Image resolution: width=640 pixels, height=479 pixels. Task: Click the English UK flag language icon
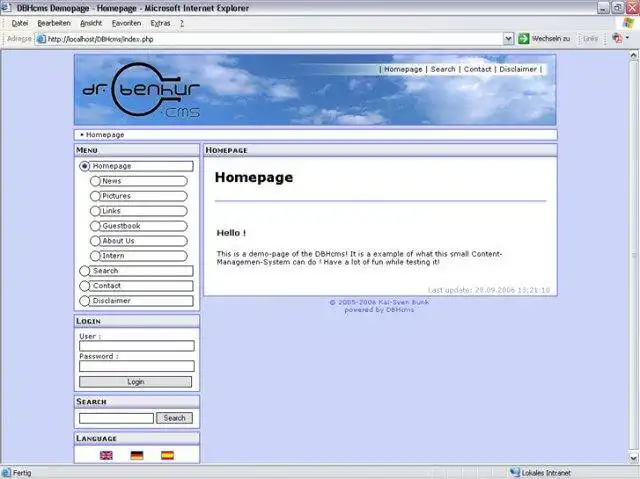tap(106, 455)
